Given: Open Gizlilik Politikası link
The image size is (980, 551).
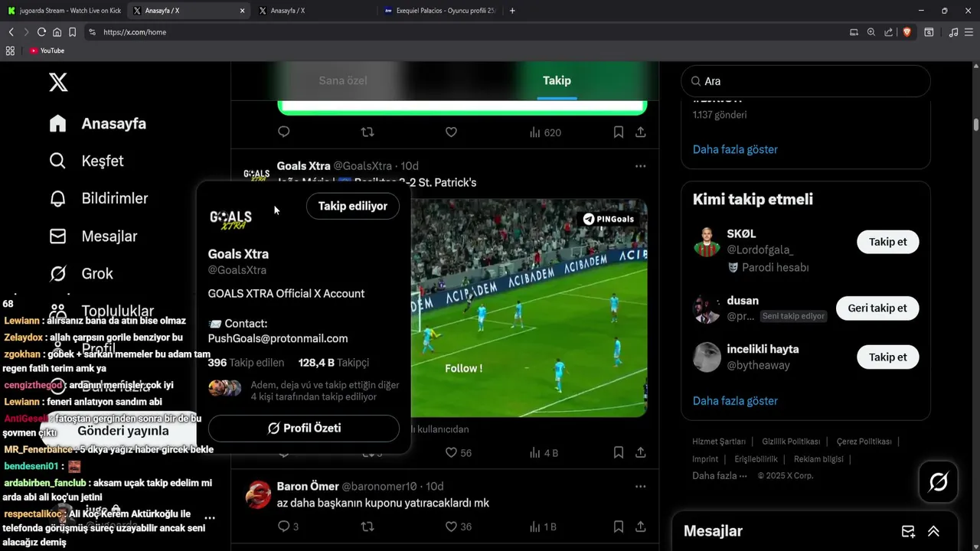Looking at the screenshot, I should [791, 442].
